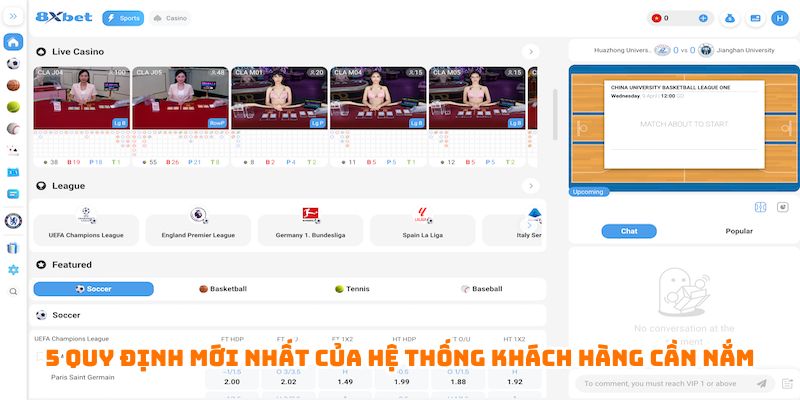
Task: Click the Huazhong University team logo
Action: [662, 50]
